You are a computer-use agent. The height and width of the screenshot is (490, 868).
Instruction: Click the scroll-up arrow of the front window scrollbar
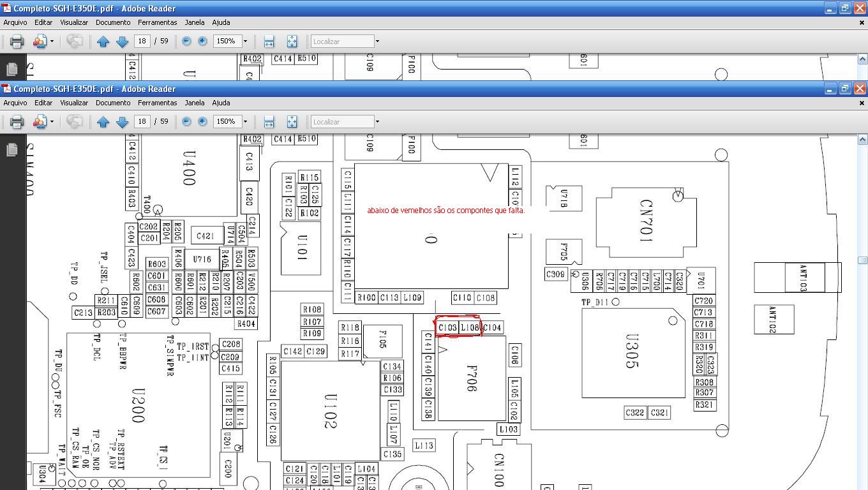862,140
